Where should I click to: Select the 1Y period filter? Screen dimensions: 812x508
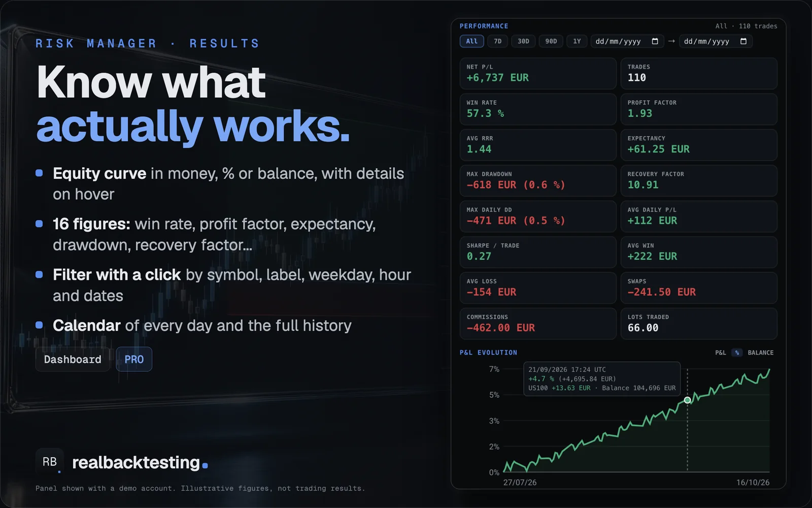(x=577, y=41)
